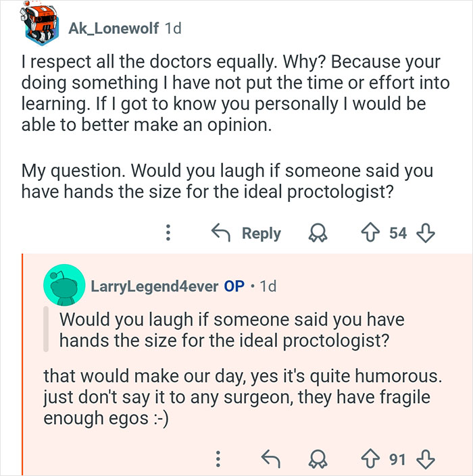The image size is (473, 476).
Task: Upvote LarryLegend4ever's reply
Action: coord(370,460)
